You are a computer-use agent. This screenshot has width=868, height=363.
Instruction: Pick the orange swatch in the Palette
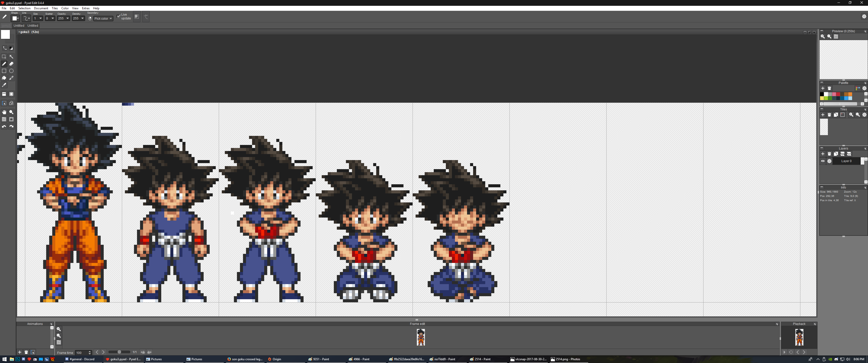click(850, 94)
